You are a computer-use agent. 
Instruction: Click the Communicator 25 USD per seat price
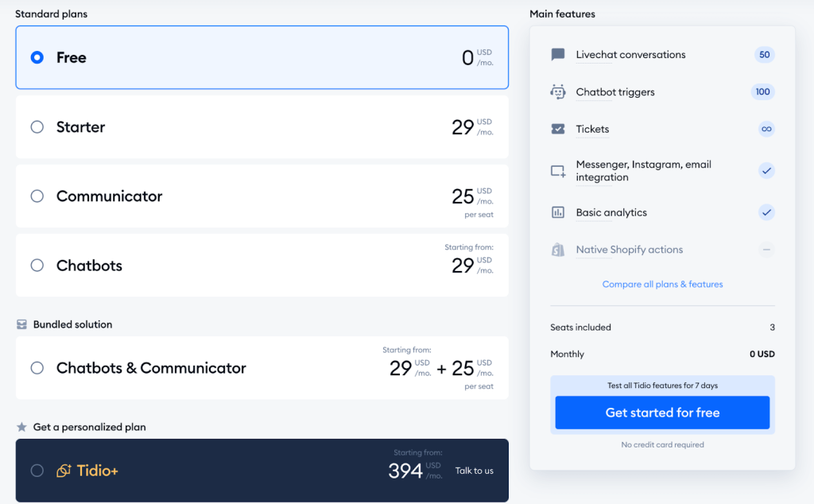point(472,203)
